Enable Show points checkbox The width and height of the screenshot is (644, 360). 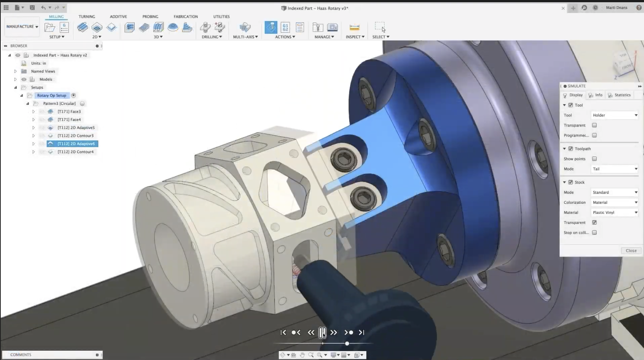click(x=594, y=159)
